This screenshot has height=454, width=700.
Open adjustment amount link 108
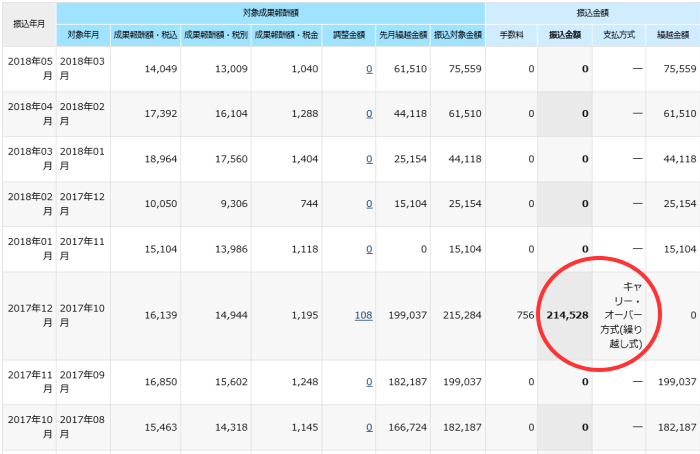363,315
